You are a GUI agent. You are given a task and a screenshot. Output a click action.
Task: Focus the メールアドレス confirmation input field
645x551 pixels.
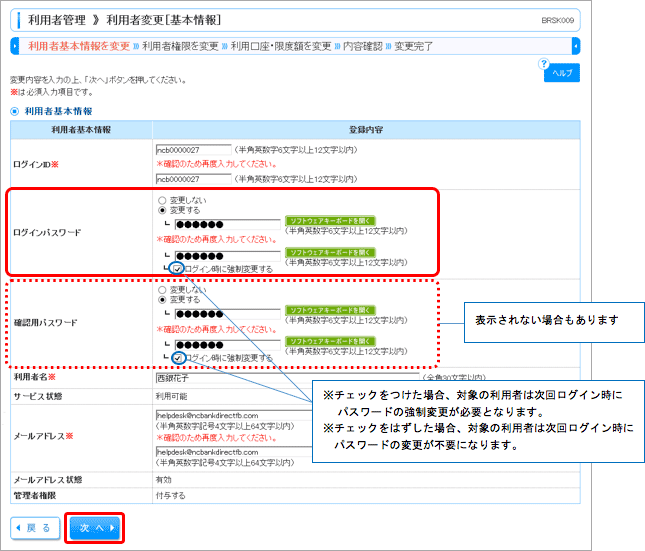pyautogui.click(x=234, y=452)
